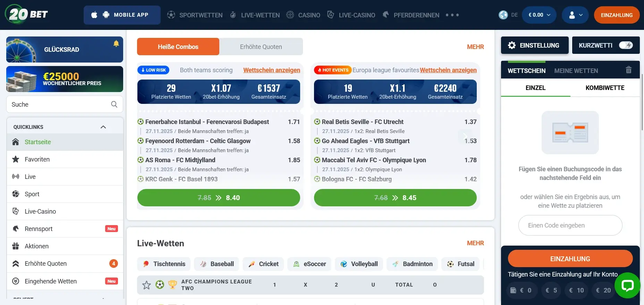Click the next-combo arrow chevron
The height and width of the screenshot is (305, 644).
coord(465,136)
